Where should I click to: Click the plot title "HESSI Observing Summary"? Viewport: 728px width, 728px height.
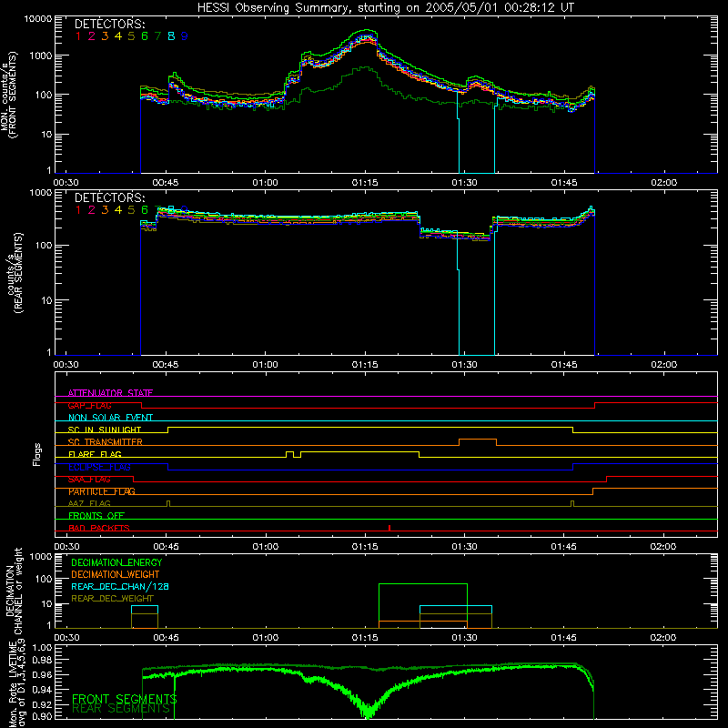click(x=274, y=7)
